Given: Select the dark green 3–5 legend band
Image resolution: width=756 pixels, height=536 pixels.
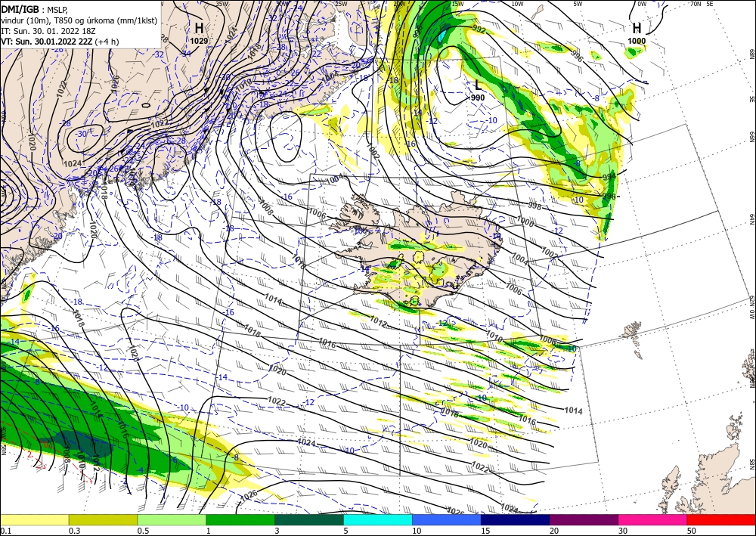Looking at the screenshot, I should [x=309, y=519].
